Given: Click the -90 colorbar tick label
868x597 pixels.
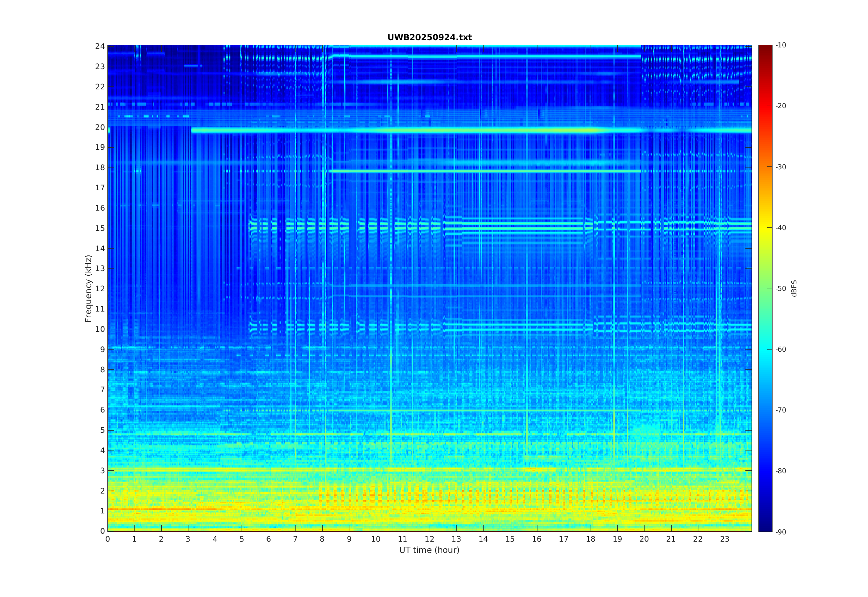Looking at the screenshot, I should pyautogui.click(x=780, y=532).
